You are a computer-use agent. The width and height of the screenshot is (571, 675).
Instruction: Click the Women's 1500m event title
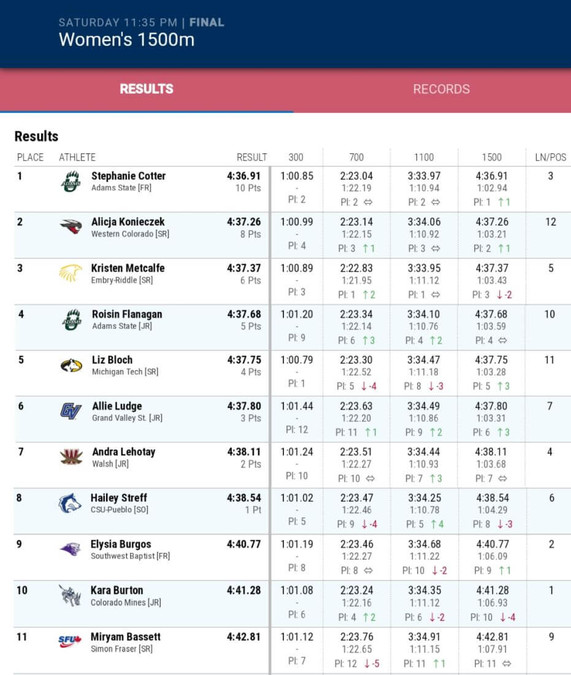127,40
